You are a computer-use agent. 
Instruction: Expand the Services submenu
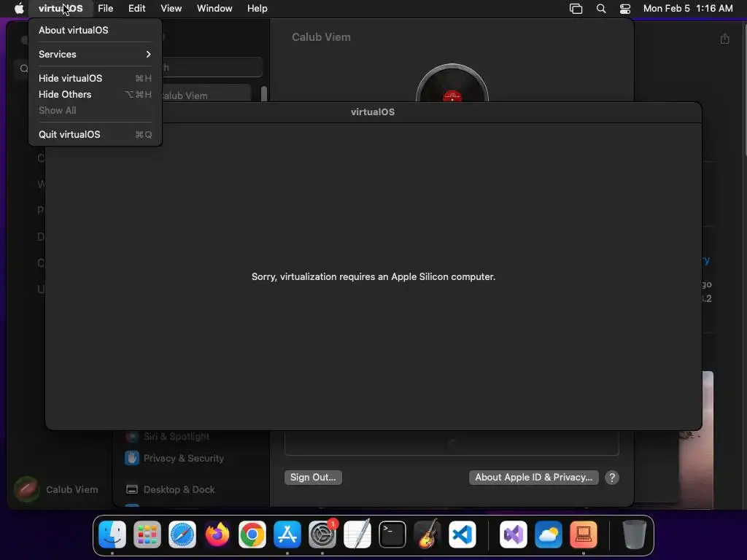point(96,54)
